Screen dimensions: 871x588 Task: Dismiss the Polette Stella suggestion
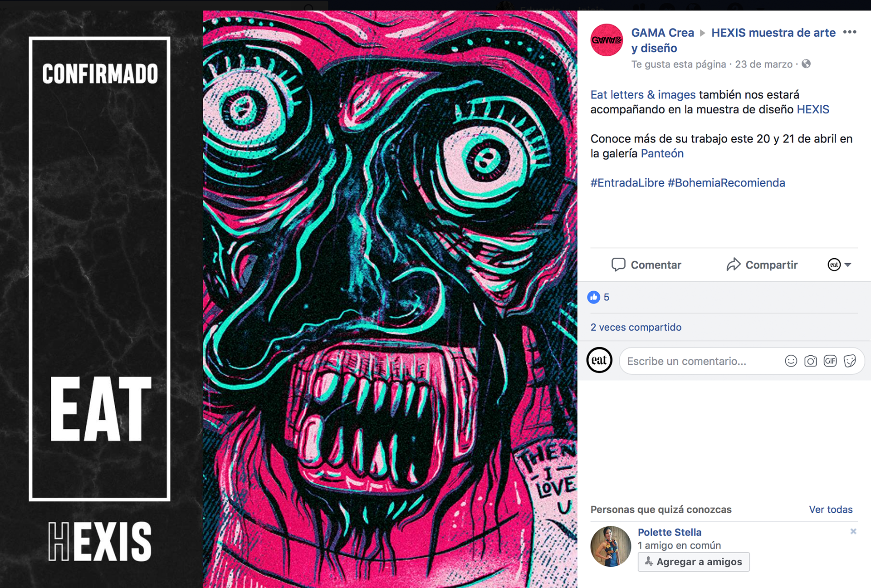point(853,531)
